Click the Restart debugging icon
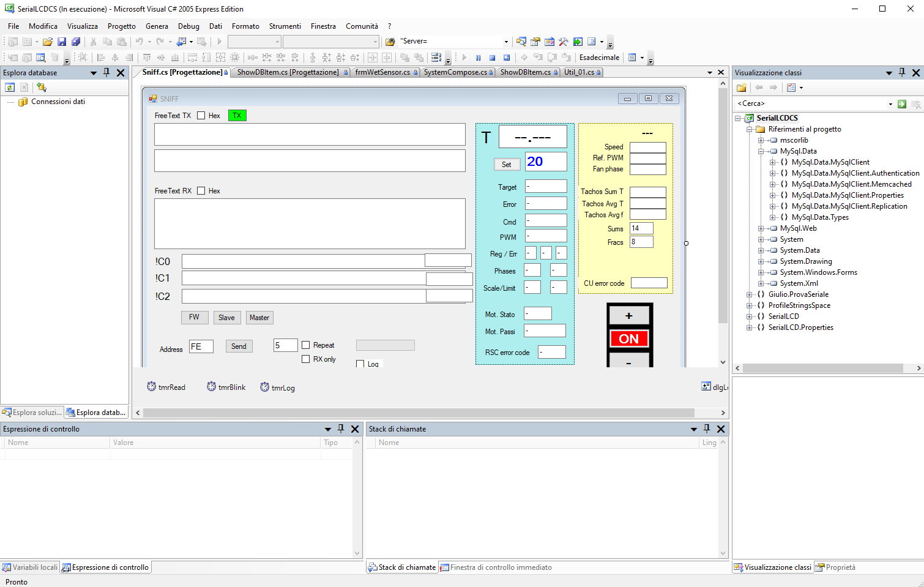The width and height of the screenshot is (924, 587). coord(507,58)
